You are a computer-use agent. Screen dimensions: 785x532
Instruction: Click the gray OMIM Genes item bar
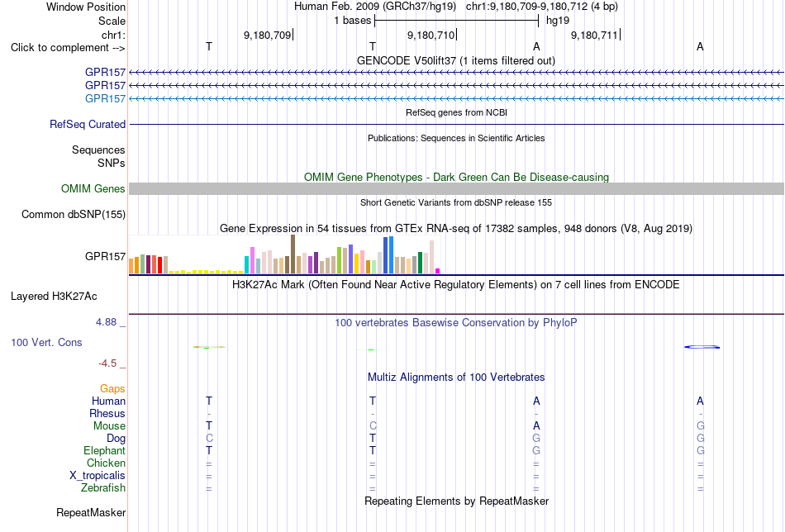pos(456,188)
